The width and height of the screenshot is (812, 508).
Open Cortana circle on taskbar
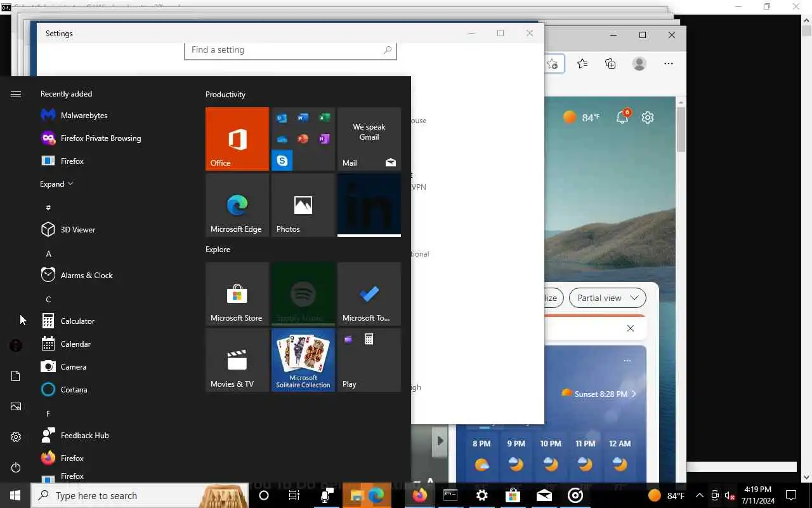point(264,495)
